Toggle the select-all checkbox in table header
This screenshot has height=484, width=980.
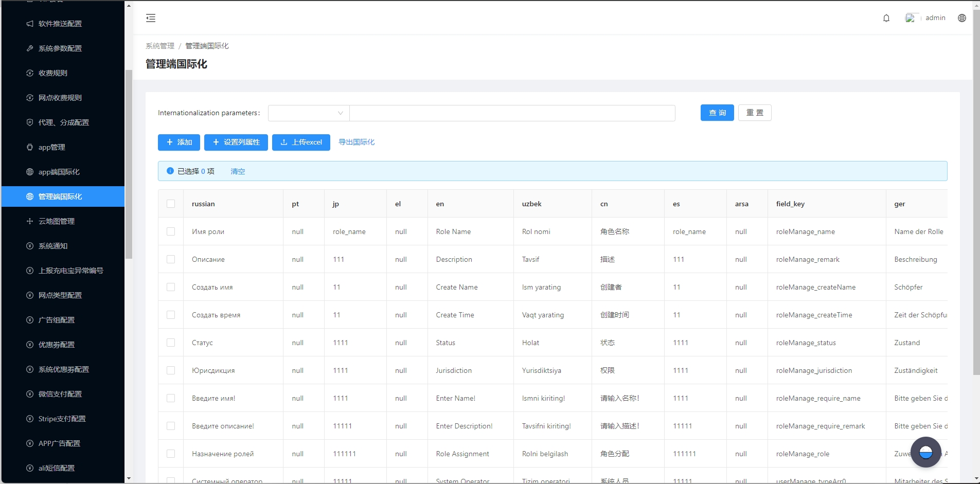coord(171,204)
